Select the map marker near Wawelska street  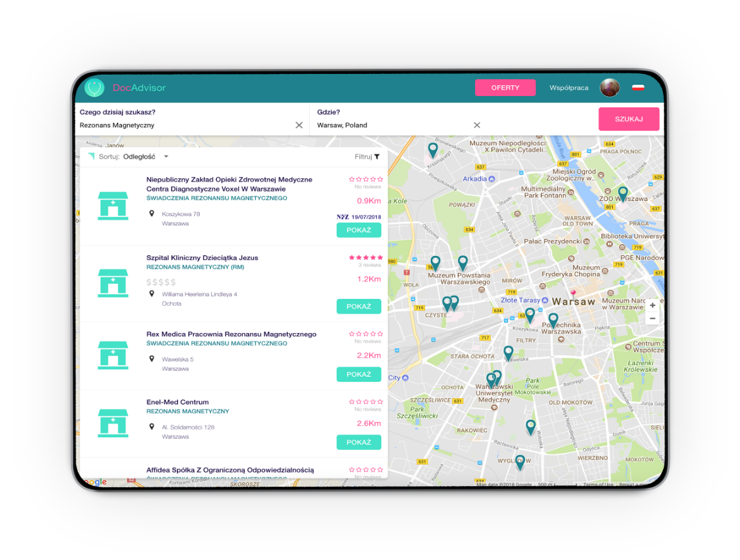pos(509,353)
